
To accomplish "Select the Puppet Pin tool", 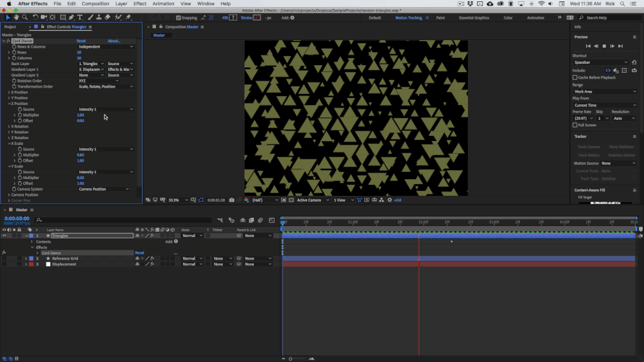I will point(128,17).
